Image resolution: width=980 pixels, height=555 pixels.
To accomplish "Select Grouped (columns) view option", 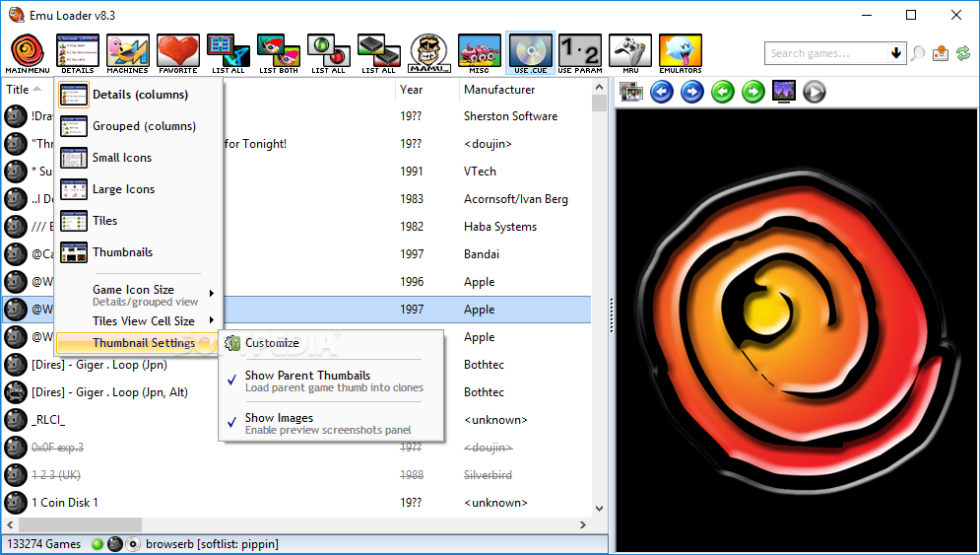I will pos(140,126).
